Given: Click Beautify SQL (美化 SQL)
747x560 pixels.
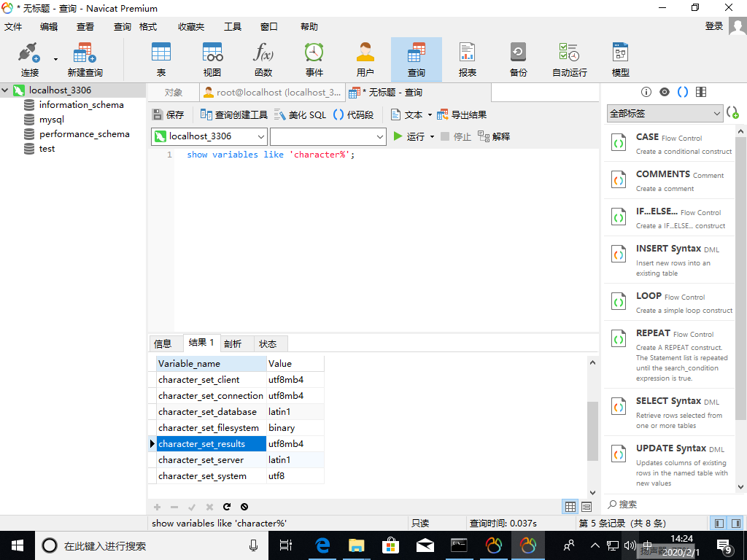Looking at the screenshot, I should click(x=300, y=114).
